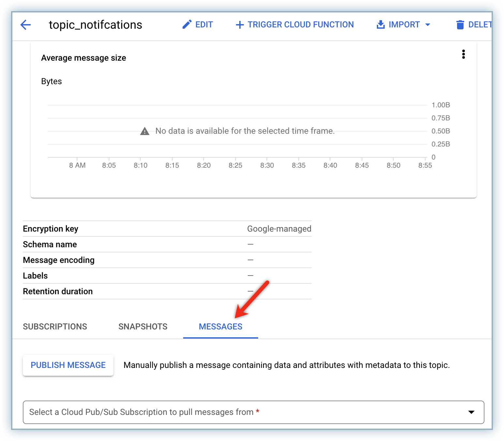Click the topic_notifcations page title
This screenshot has height=441, width=504.
click(x=96, y=25)
